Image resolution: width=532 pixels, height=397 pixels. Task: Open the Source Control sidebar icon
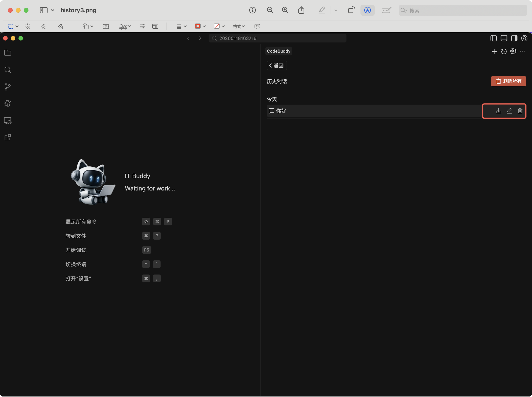tap(8, 87)
